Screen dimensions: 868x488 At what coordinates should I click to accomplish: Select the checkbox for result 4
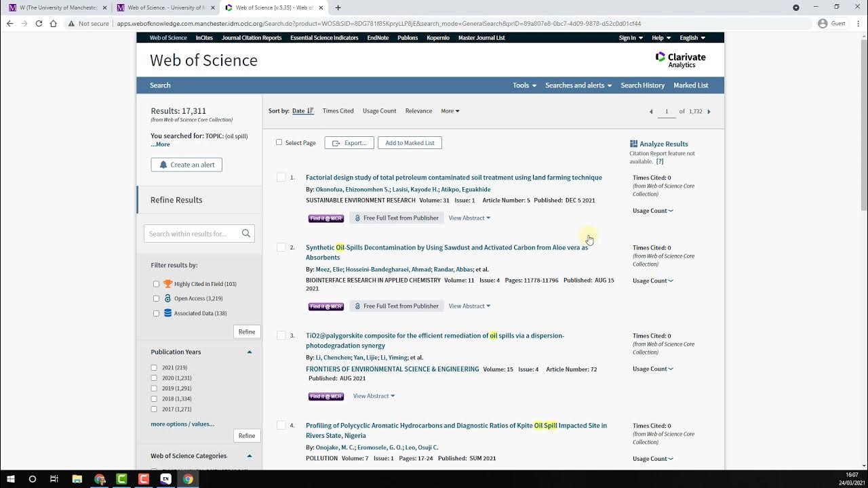click(281, 426)
